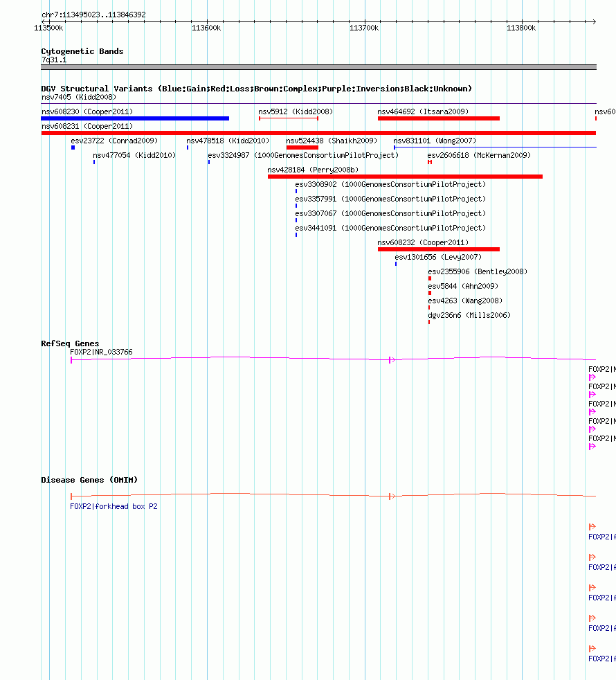Click the chr7:113495023..113846392 coordinate label

pos(93,15)
